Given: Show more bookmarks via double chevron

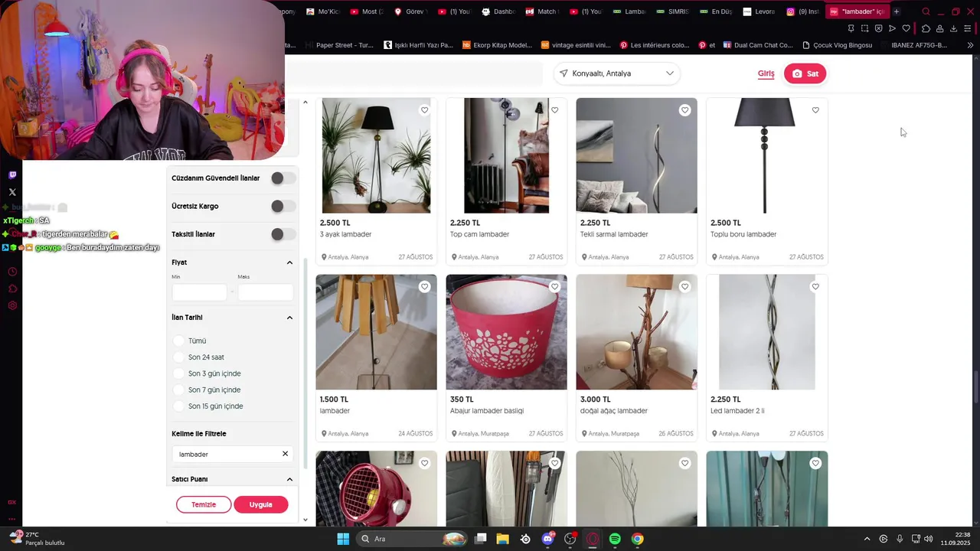Looking at the screenshot, I should [x=970, y=45].
